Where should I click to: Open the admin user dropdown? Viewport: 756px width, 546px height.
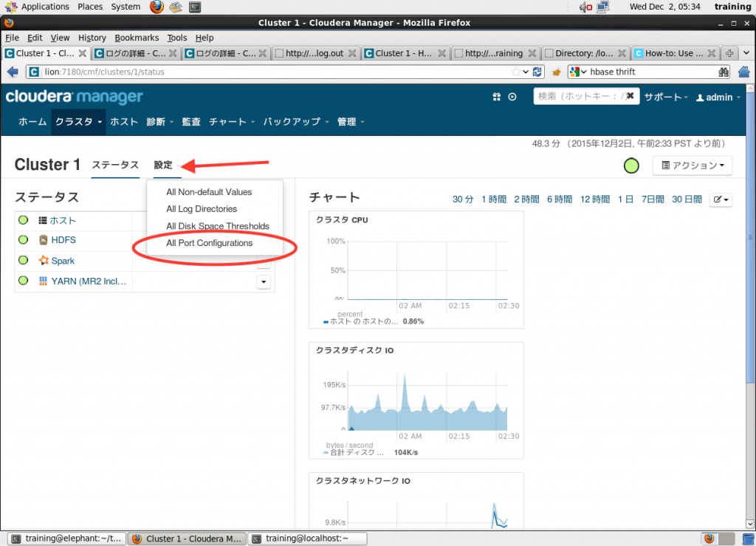point(718,98)
